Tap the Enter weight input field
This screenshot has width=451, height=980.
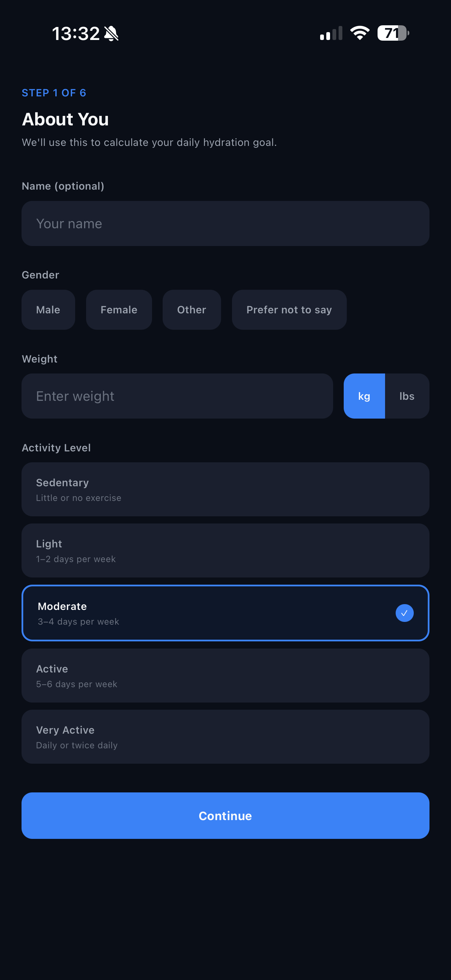pyautogui.click(x=178, y=396)
